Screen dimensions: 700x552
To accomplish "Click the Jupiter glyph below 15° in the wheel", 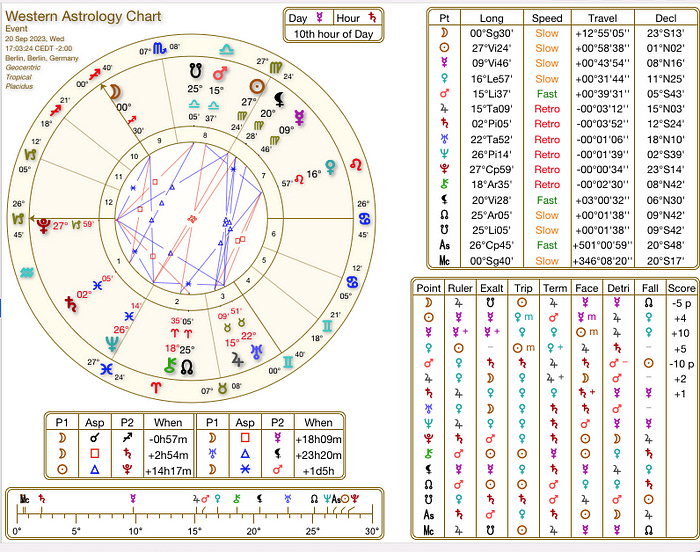I will pos(238,359).
